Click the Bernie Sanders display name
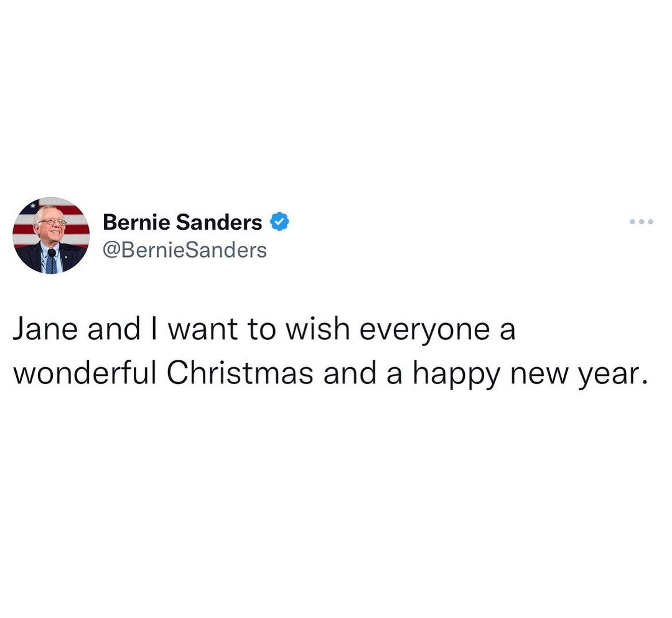Image resolution: width=672 pixels, height=618 pixels. point(182,222)
